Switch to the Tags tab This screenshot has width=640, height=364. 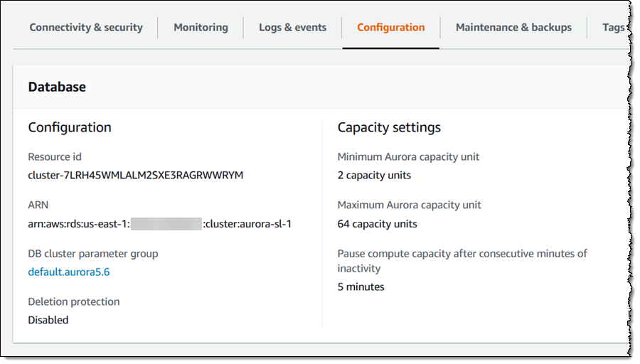coord(612,28)
